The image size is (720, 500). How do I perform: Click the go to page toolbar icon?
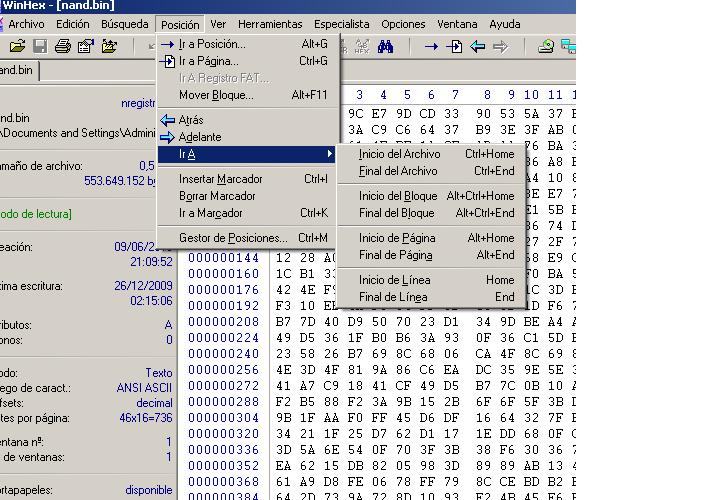pyautogui.click(x=455, y=46)
